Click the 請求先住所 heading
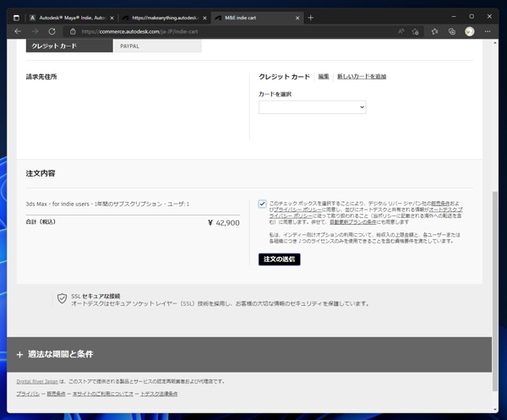This screenshot has height=420, width=507. pyautogui.click(x=41, y=77)
